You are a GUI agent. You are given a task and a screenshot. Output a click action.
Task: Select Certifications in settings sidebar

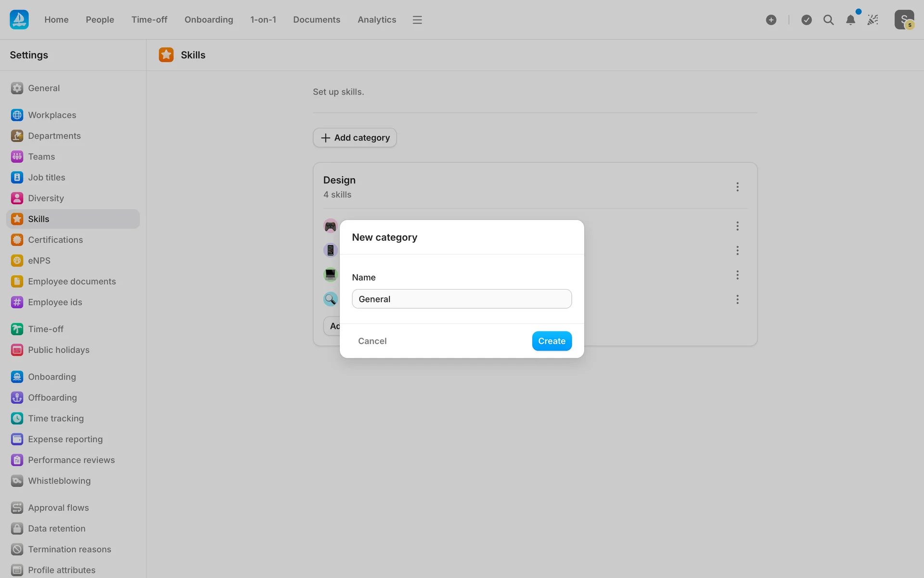(55, 240)
